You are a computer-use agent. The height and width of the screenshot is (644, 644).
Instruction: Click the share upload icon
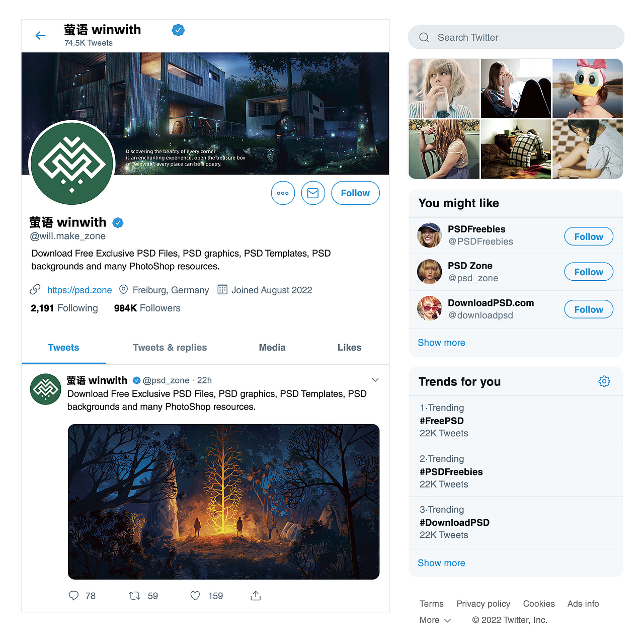tap(256, 596)
